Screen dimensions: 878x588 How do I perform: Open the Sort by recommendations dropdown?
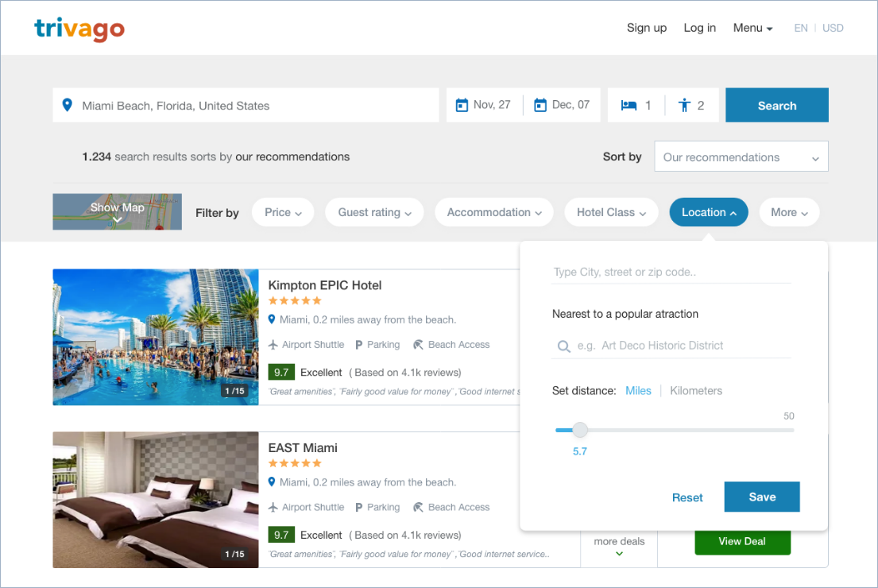(741, 157)
